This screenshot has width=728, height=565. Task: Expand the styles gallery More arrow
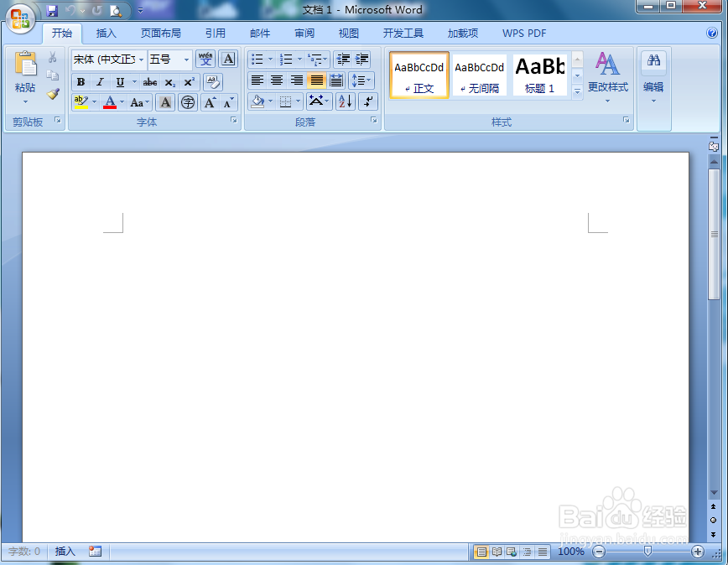[x=577, y=92]
